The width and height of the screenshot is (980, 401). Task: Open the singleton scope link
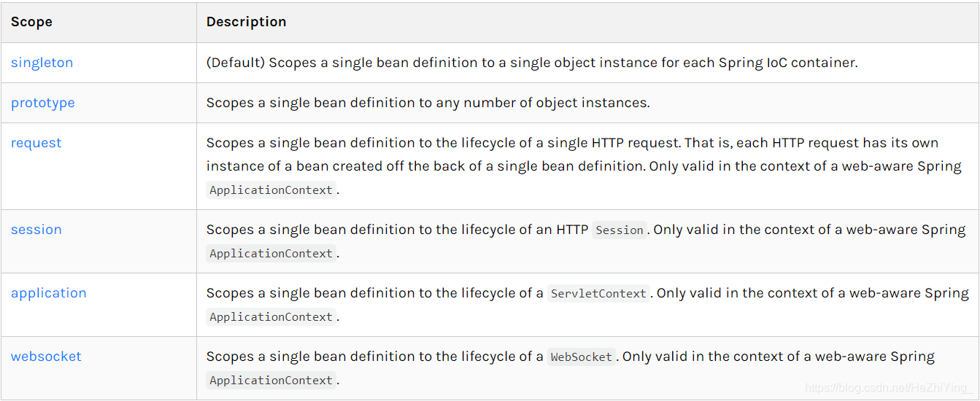(42, 63)
